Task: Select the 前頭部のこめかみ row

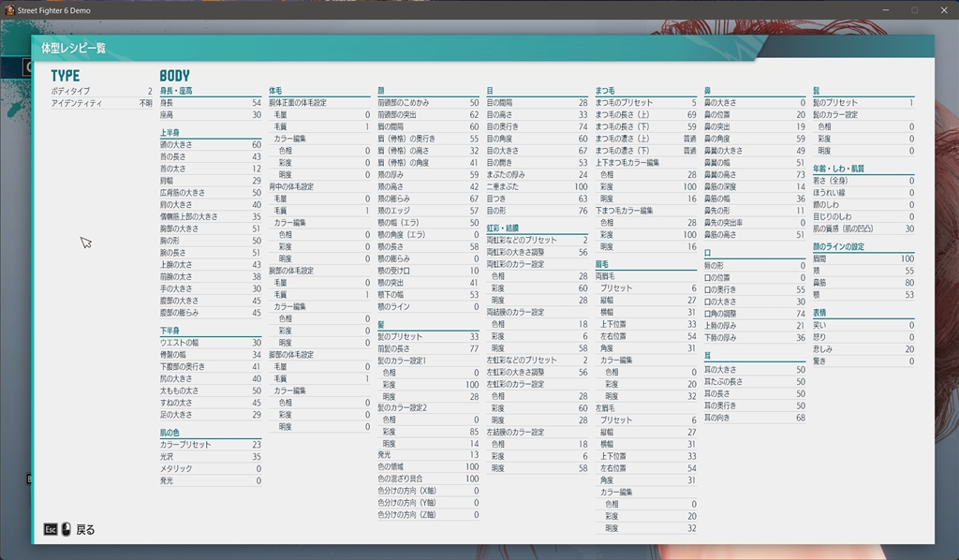Action: (x=428, y=103)
